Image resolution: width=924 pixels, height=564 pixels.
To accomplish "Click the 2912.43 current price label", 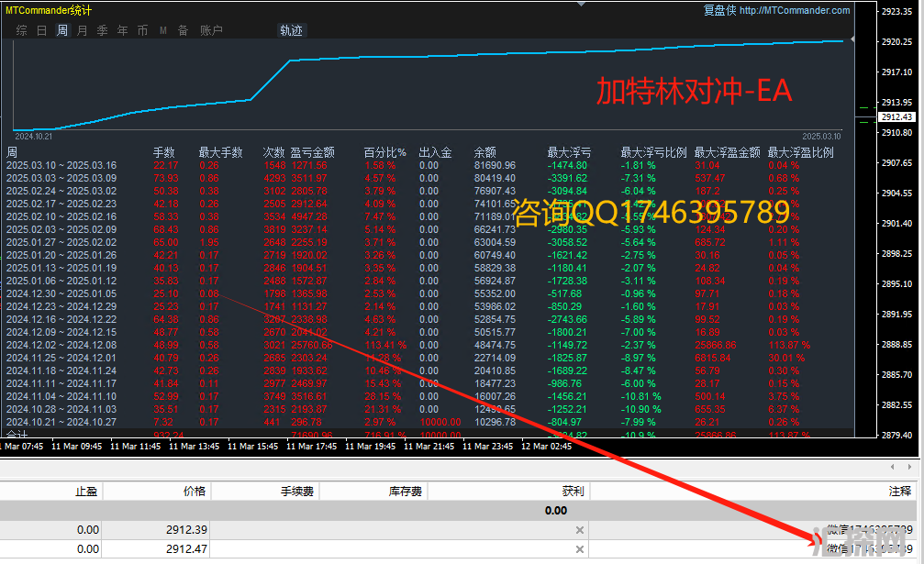I will (896, 117).
